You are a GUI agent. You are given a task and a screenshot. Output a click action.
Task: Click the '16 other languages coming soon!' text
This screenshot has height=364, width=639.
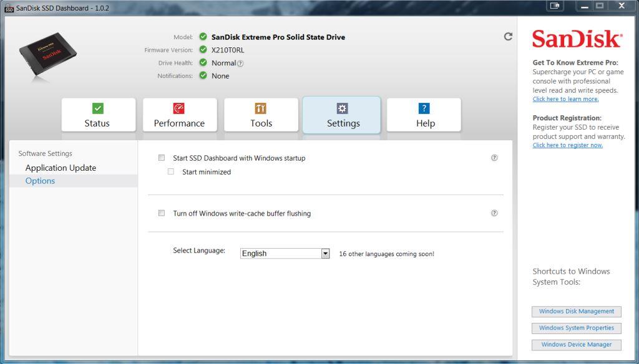(386, 254)
